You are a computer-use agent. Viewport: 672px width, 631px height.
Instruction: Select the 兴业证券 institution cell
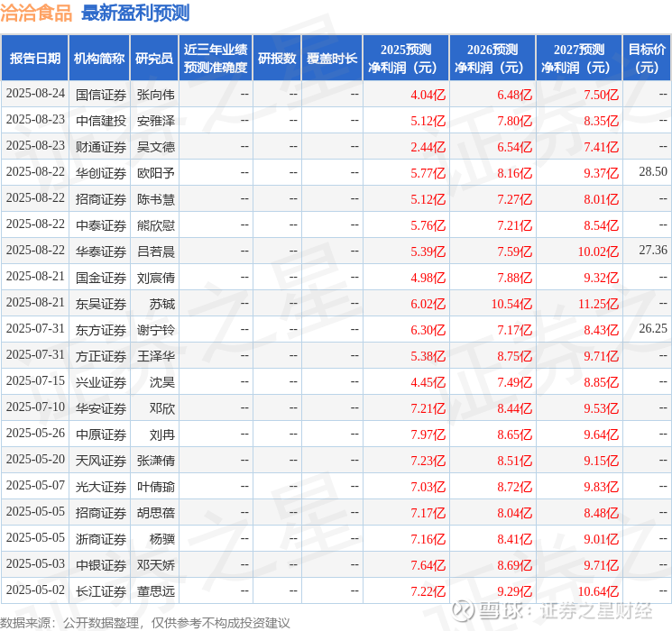coord(101,382)
